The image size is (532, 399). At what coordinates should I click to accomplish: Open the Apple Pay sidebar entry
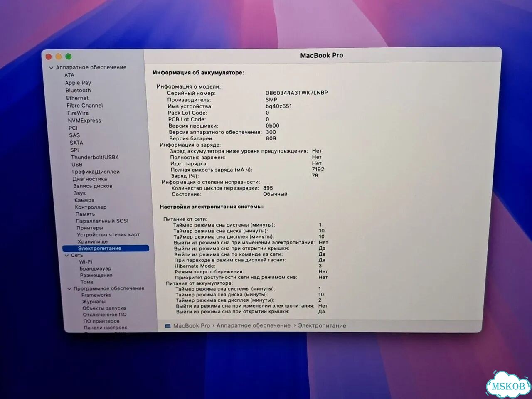[x=78, y=83]
